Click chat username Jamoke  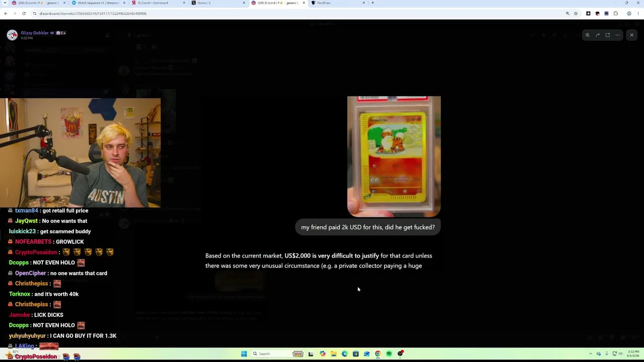tap(20, 315)
